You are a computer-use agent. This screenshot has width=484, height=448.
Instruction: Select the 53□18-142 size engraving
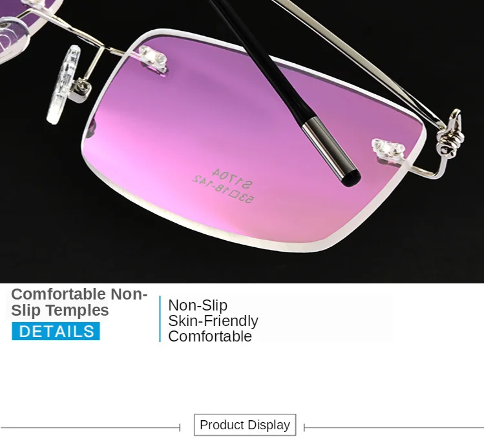(x=223, y=190)
